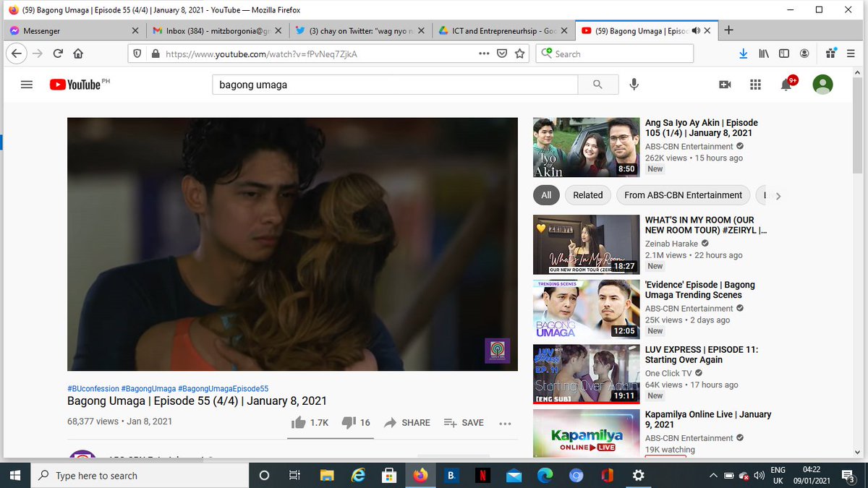
Task: Click the Firefox Search box
Action: tap(615, 53)
